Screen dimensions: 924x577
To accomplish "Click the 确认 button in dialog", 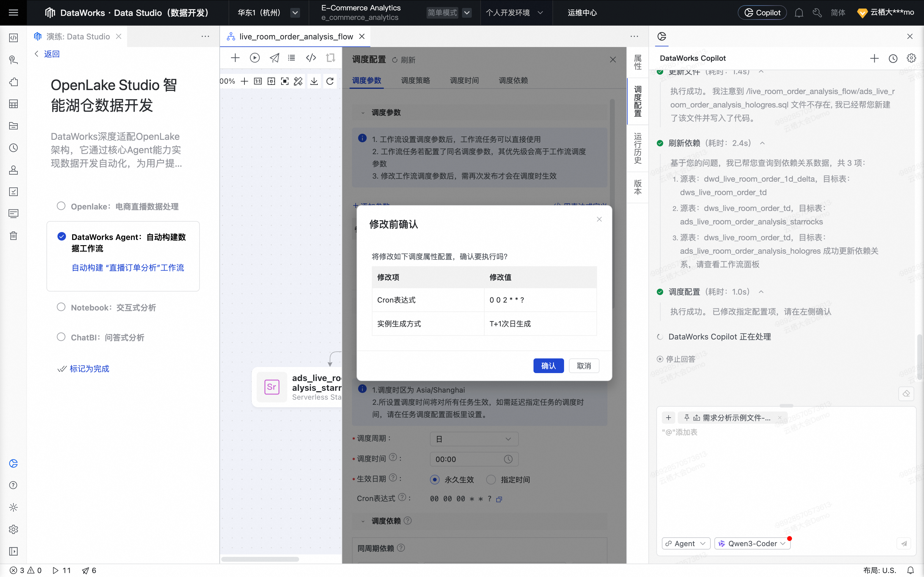I will (x=548, y=366).
